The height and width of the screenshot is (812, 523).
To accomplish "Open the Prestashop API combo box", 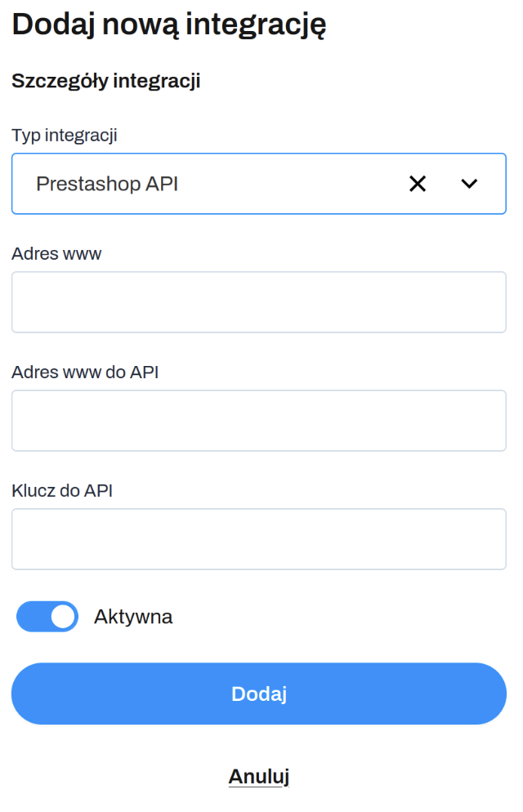I will click(245, 184).
